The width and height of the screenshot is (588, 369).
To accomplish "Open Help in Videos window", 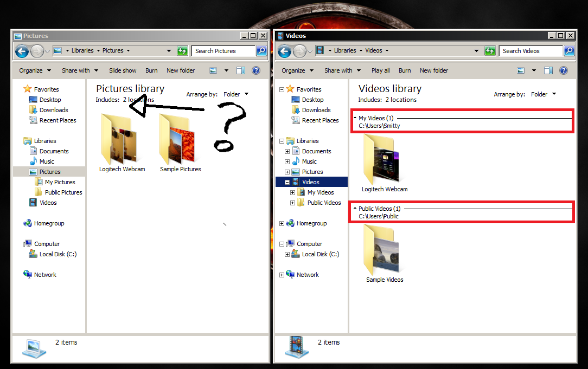I will [564, 70].
